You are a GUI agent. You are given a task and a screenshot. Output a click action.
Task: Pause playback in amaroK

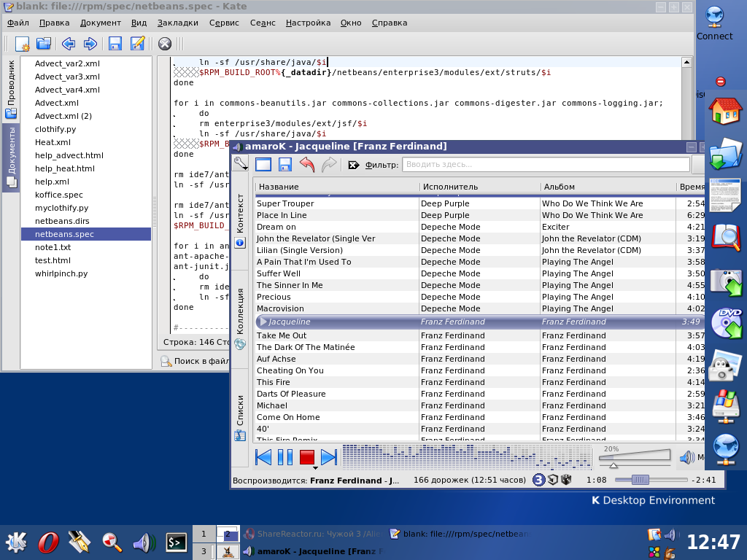[285, 457]
